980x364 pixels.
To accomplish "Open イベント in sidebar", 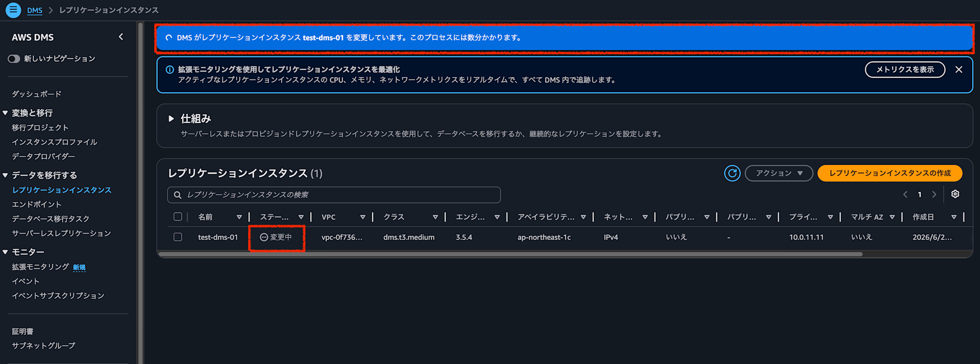I will 25,281.
